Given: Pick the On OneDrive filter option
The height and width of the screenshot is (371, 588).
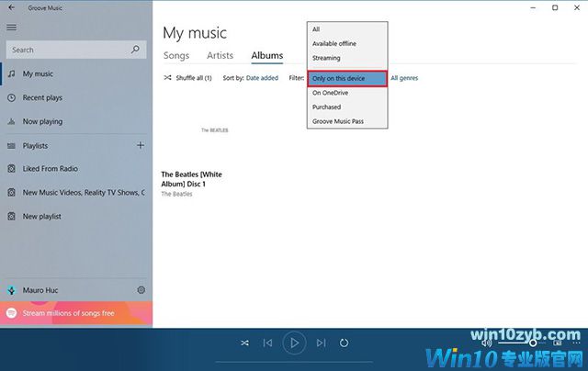Looking at the screenshot, I should (x=329, y=93).
